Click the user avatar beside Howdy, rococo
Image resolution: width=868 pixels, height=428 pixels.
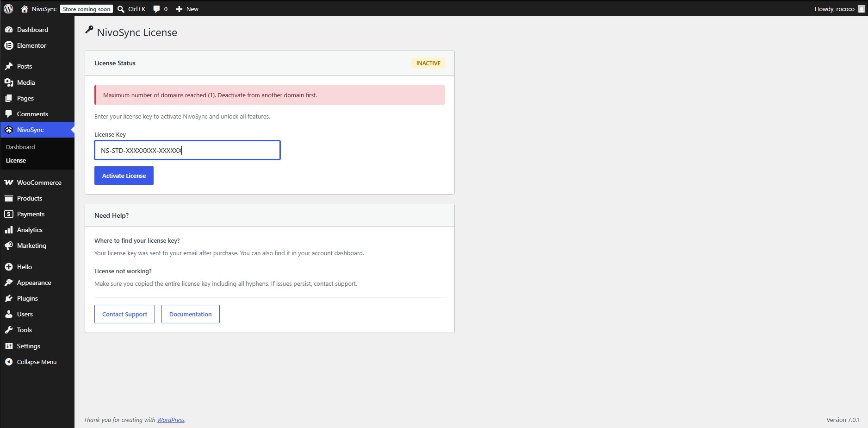pyautogui.click(x=861, y=9)
